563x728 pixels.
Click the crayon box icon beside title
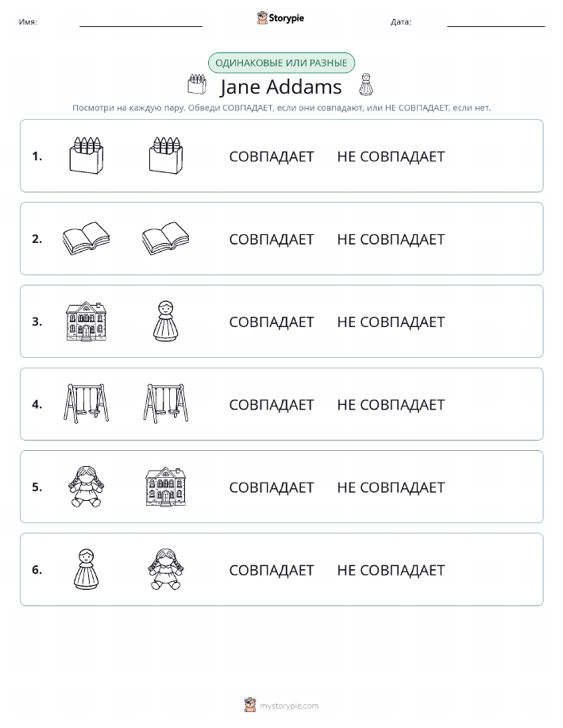[x=197, y=84]
